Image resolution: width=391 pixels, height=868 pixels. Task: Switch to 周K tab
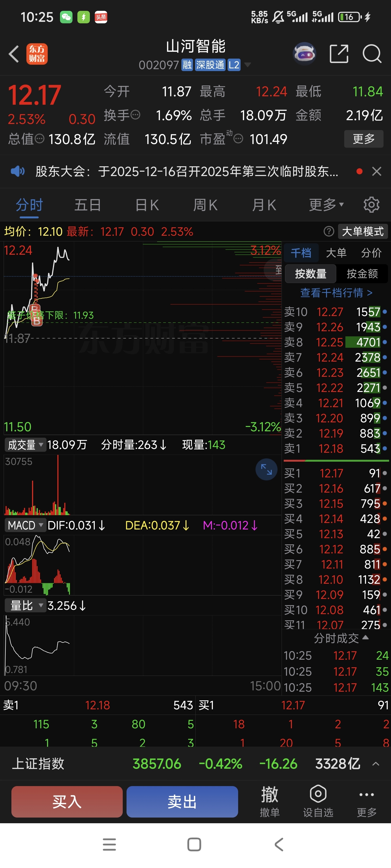(205, 205)
